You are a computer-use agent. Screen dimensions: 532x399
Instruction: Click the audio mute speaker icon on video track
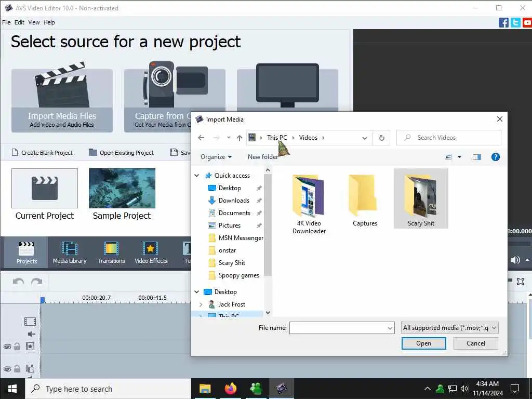tap(31, 334)
